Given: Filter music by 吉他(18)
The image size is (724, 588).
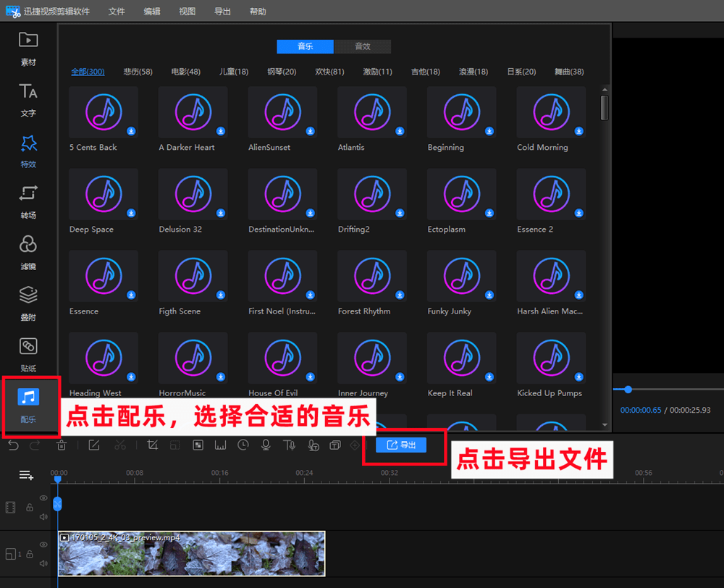Looking at the screenshot, I should point(425,72).
